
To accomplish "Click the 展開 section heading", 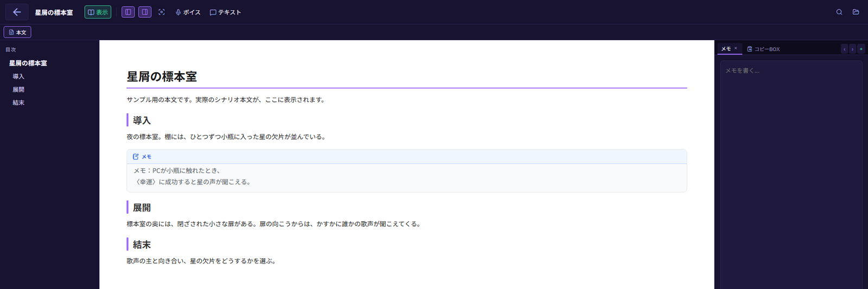I will [142, 207].
